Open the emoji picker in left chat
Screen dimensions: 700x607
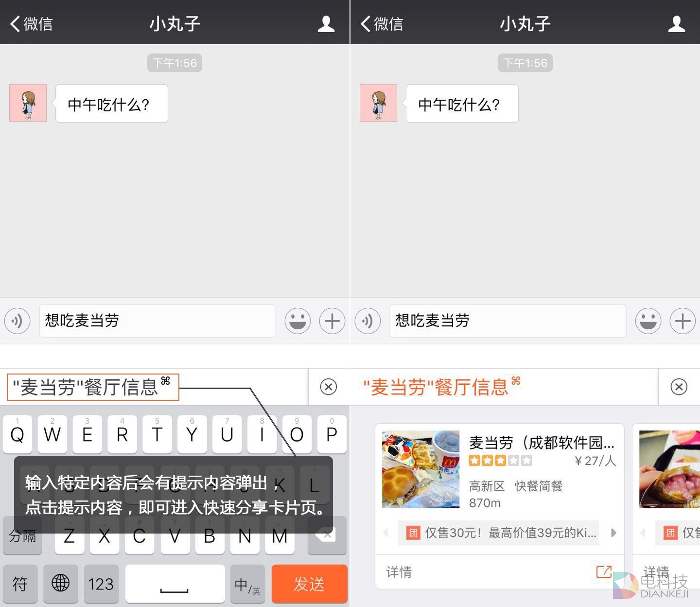297,321
